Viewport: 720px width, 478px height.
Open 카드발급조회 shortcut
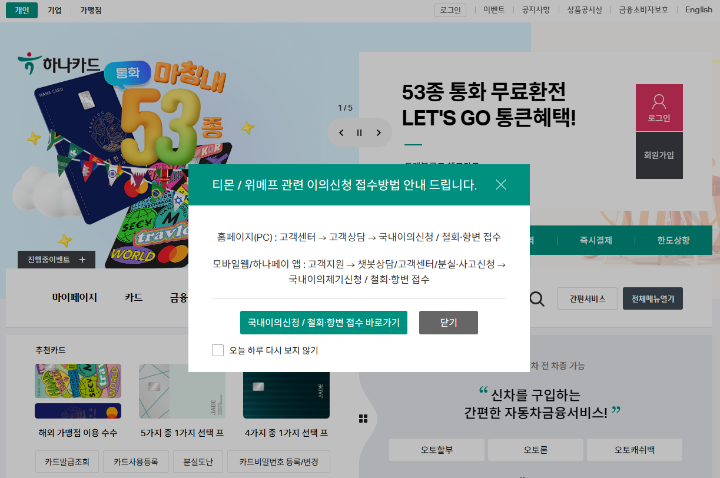(67, 461)
